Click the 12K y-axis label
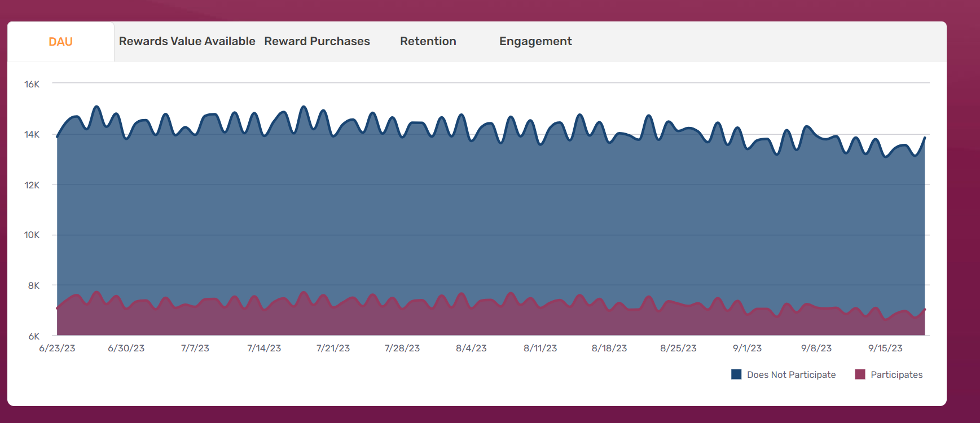This screenshot has height=423, width=980. click(x=32, y=185)
